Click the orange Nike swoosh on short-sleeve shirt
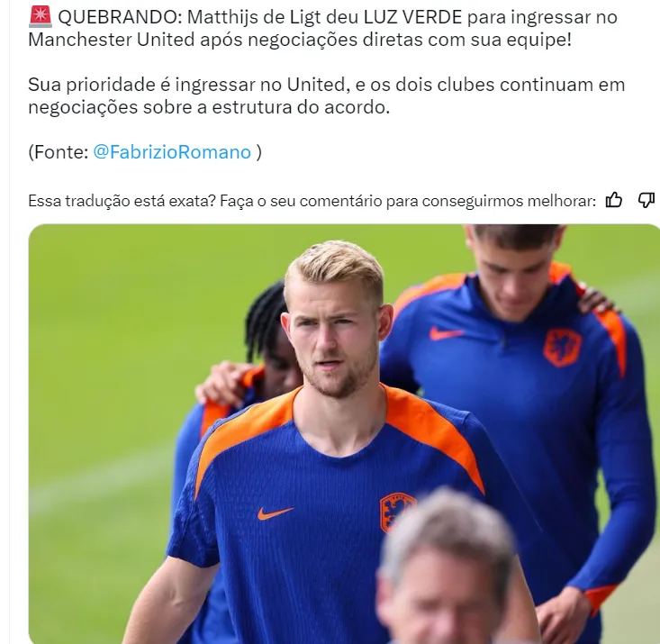Screen dimensions: 660x644 tap(276, 513)
